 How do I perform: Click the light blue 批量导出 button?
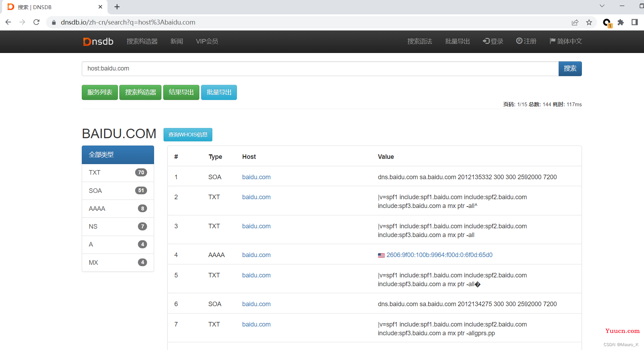tap(219, 93)
